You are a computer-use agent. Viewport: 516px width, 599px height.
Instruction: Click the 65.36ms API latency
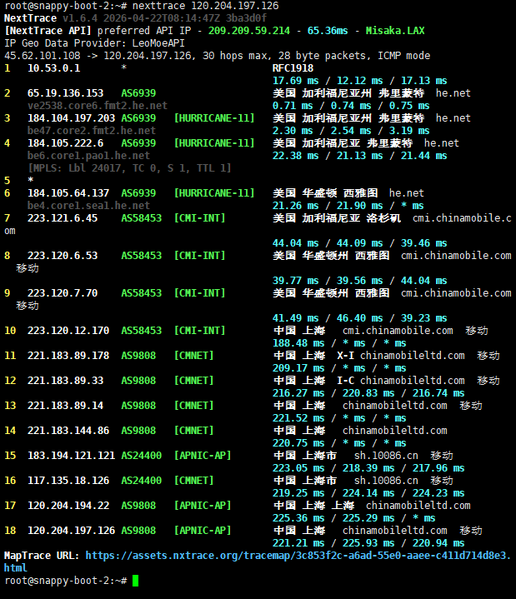click(x=328, y=31)
